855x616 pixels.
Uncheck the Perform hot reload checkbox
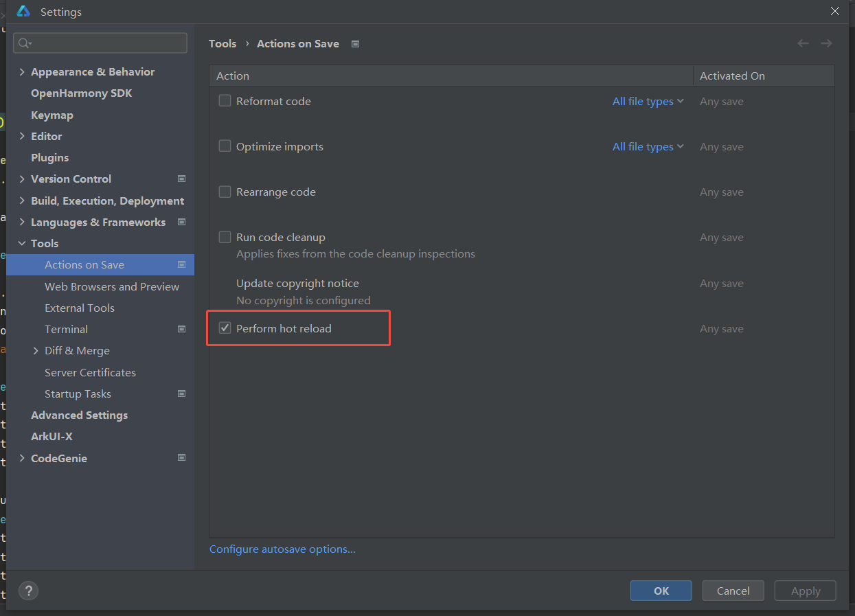tap(225, 328)
